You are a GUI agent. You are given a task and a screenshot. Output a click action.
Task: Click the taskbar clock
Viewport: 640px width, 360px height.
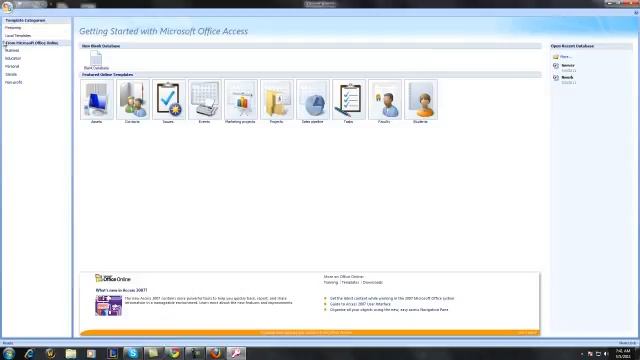pos(623,353)
